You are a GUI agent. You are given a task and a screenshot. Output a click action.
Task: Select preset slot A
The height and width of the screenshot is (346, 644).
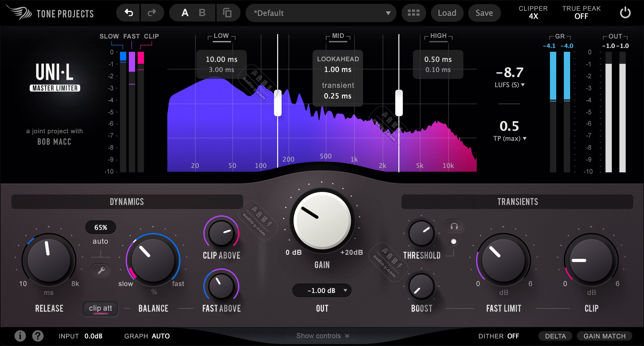pyautogui.click(x=185, y=13)
